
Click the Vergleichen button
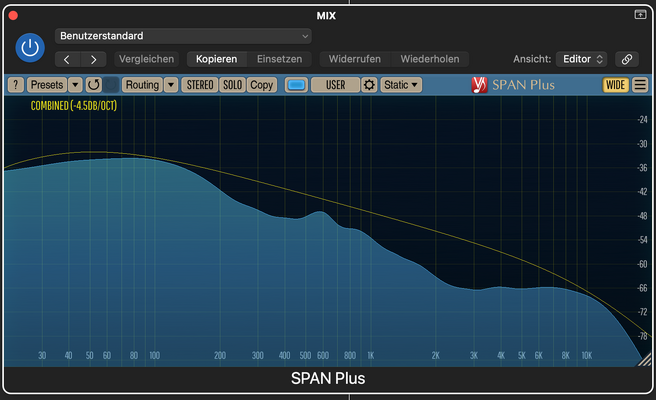146,59
